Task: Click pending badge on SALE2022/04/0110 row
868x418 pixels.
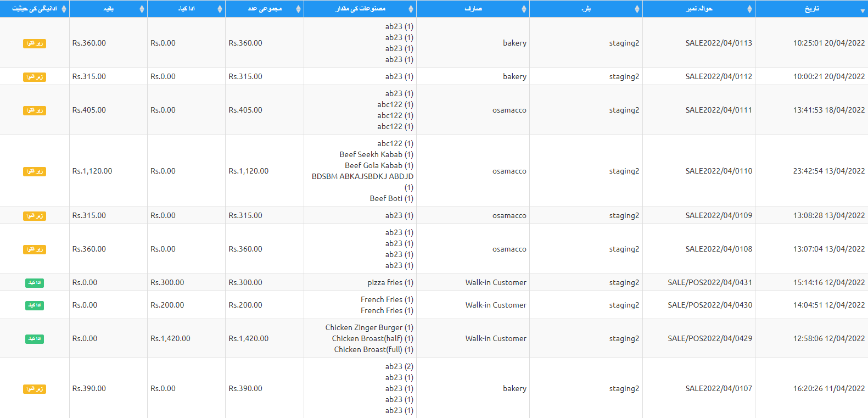Action: point(34,171)
